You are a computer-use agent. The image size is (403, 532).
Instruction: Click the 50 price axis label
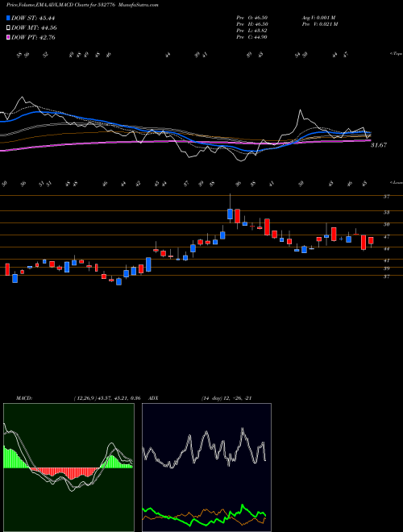point(386,224)
